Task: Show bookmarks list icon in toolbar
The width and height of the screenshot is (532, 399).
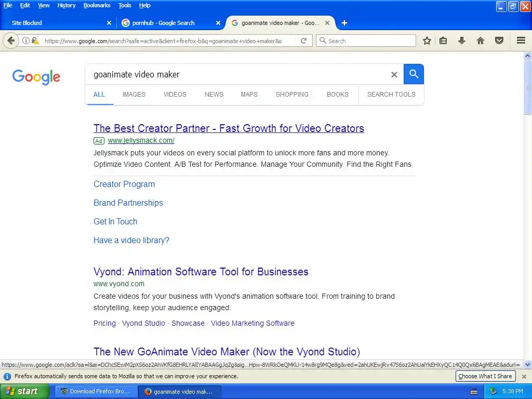Action: tap(443, 41)
